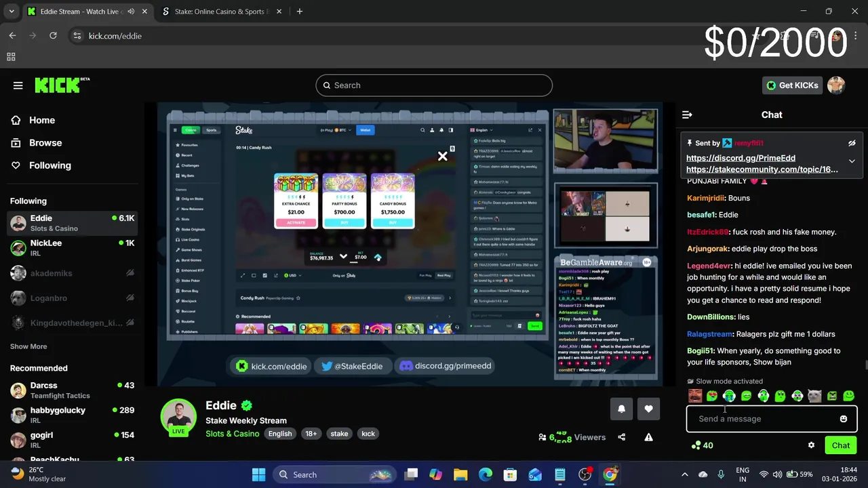Click the English tag
Image resolution: width=868 pixels, height=488 pixels.
click(x=279, y=434)
